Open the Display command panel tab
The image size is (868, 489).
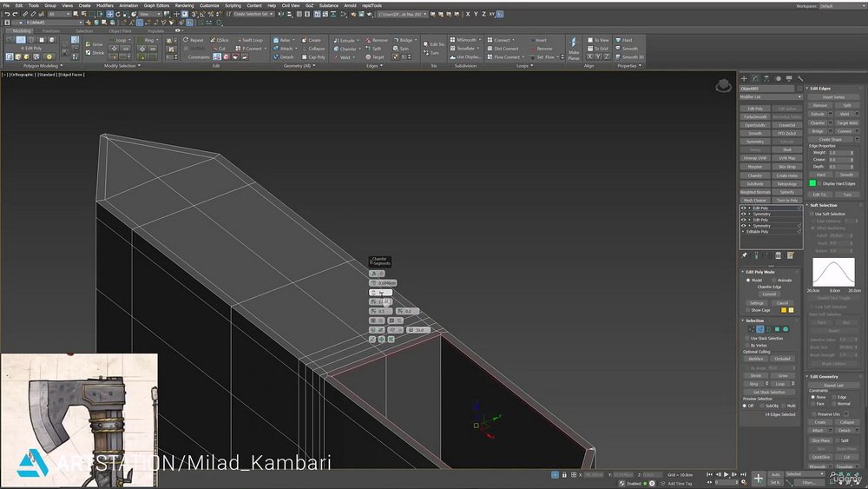pos(789,79)
